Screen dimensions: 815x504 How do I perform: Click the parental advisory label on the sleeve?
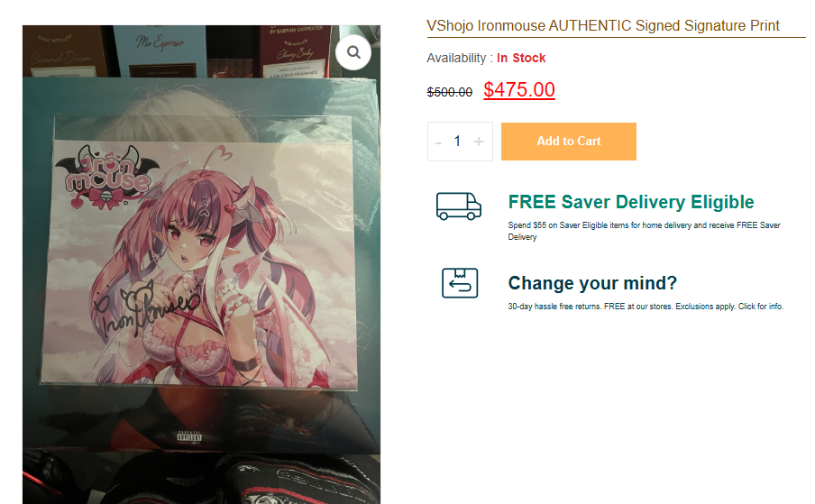(x=188, y=437)
